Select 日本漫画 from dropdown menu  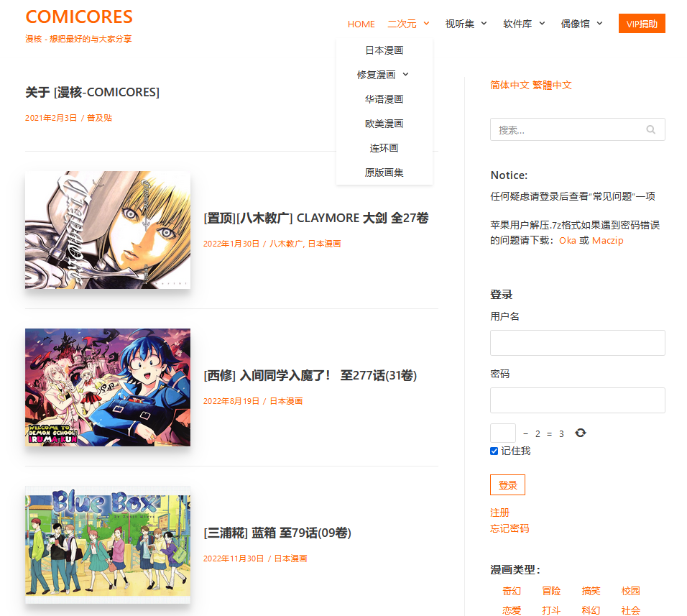[x=384, y=50]
